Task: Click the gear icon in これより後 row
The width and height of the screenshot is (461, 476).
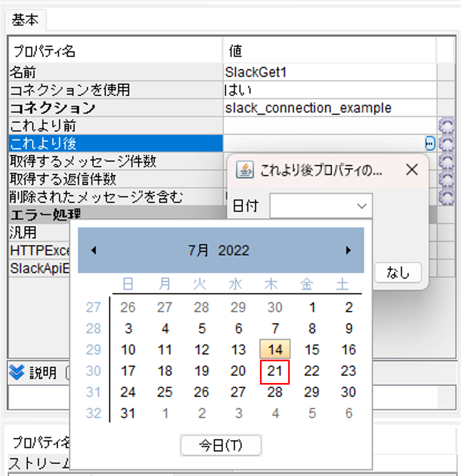Action: (x=446, y=144)
